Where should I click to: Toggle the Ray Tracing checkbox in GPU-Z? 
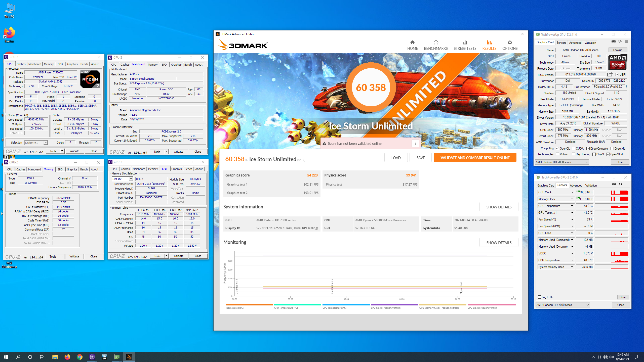574,154
